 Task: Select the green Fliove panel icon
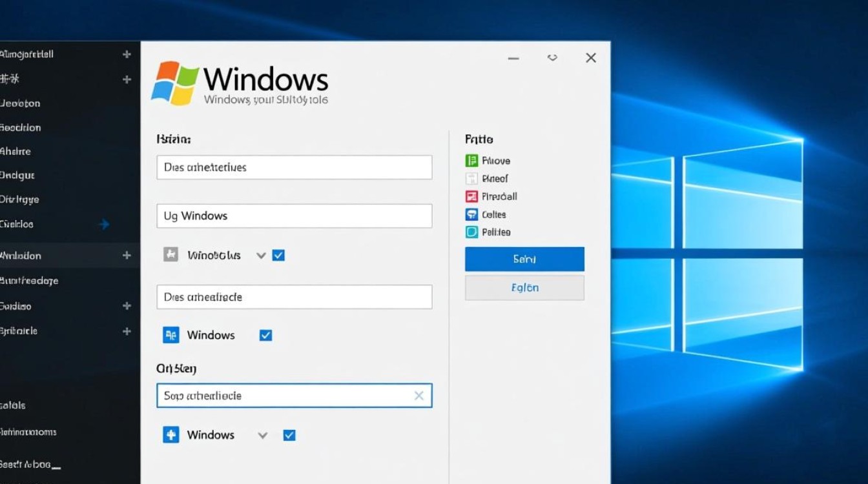[x=471, y=160]
